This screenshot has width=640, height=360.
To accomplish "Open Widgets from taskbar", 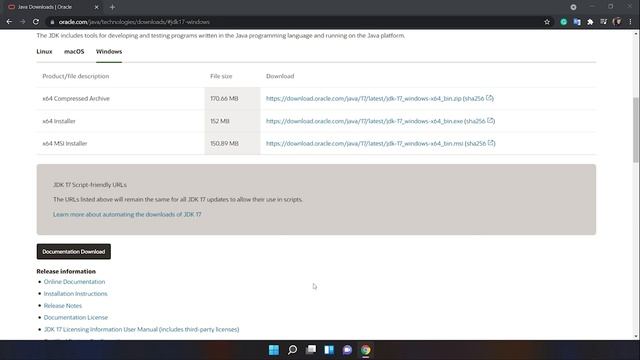I will [329, 350].
